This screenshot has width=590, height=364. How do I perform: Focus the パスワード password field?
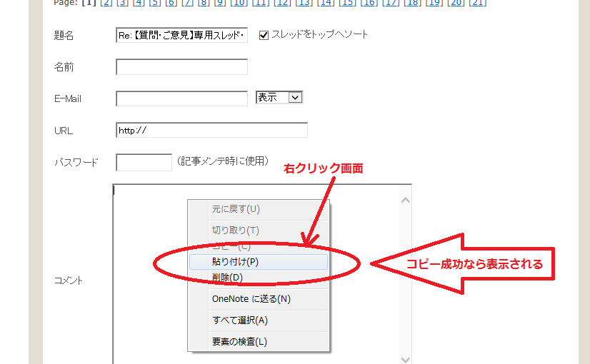(x=144, y=162)
